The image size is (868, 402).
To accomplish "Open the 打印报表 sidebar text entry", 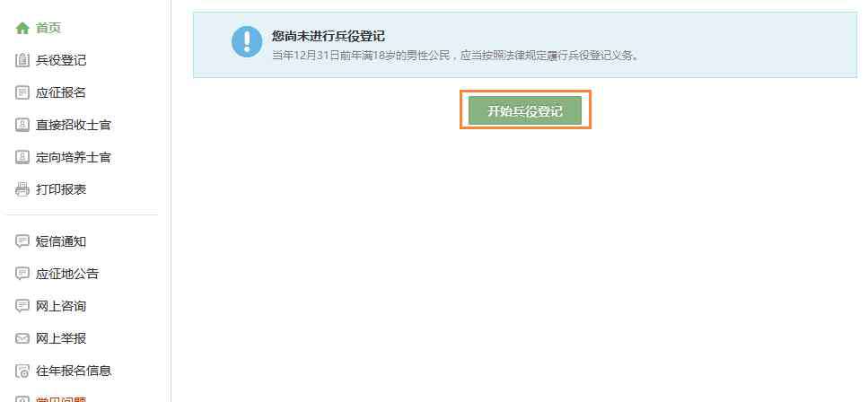I will pyautogui.click(x=61, y=189).
